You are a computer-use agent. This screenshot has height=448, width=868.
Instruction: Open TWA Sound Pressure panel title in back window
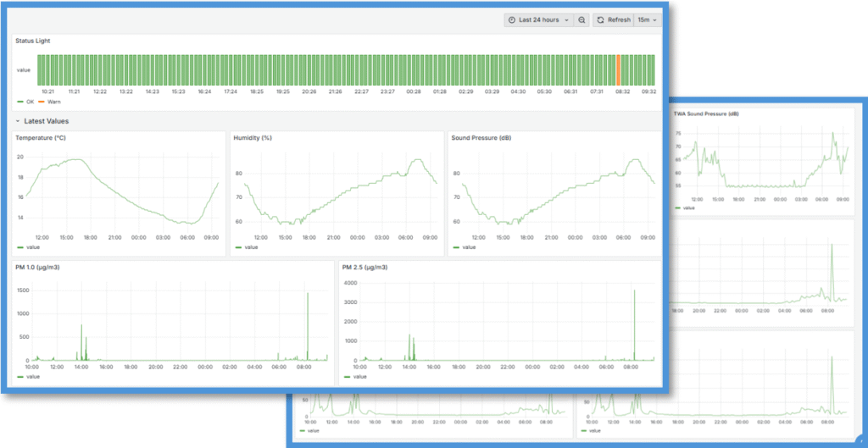[x=706, y=113]
